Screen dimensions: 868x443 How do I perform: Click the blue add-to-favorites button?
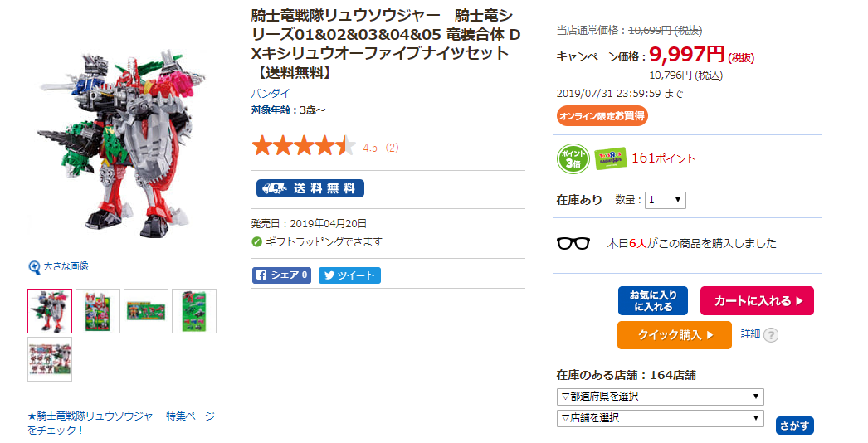tap(652, 301)
